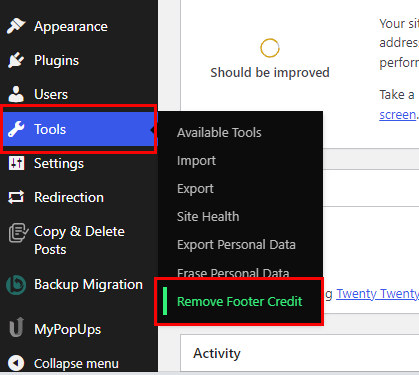The image size is (419, 375).
Task: Open the Twenty Twenty theme link
Action: tap(377, 294)
